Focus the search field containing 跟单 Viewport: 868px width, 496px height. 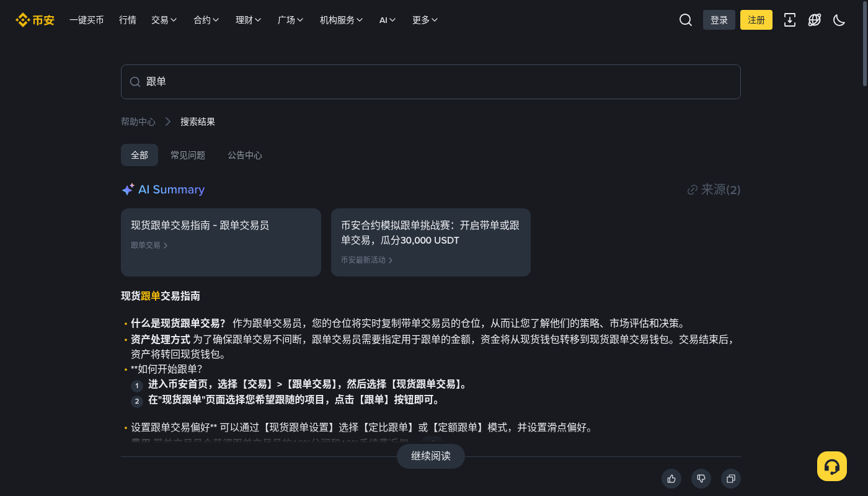[431, 82]
